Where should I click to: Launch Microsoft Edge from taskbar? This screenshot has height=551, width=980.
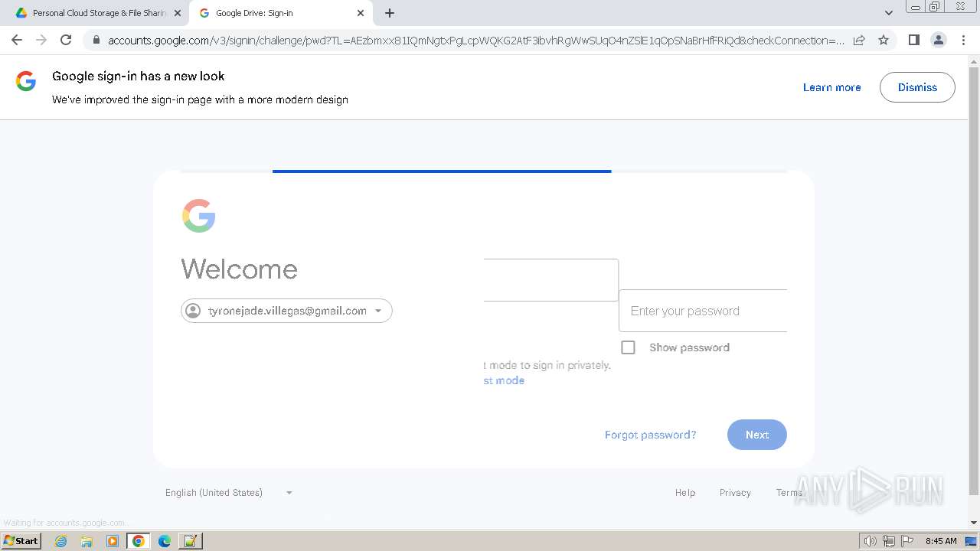pos(165,541)
